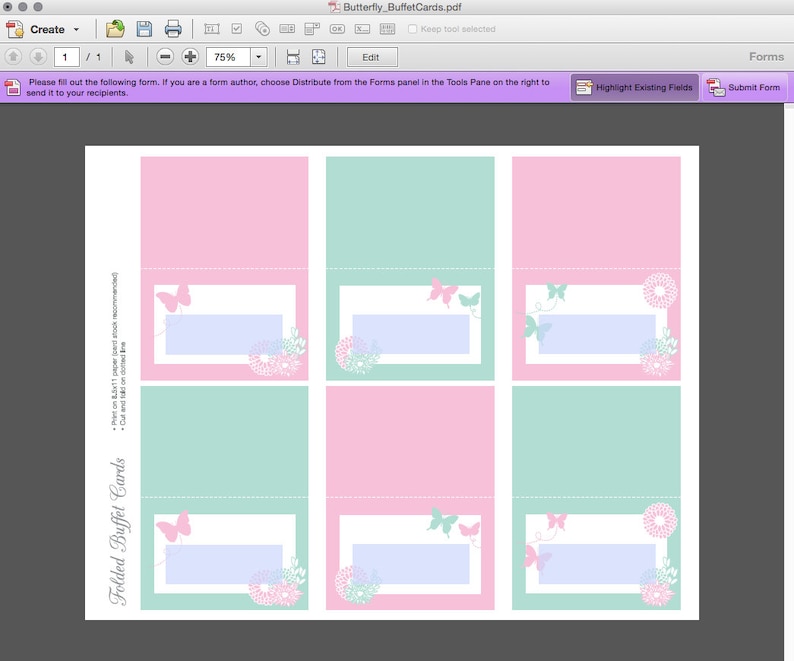
Task: Select the Digital Signature field tool
Action: pyautogui.click(x=362, y=29)
